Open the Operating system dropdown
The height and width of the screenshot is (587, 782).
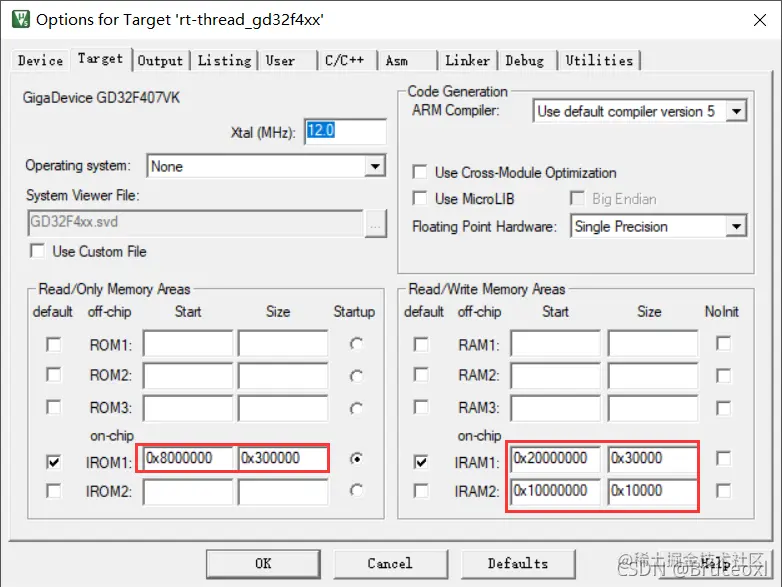(x=375, y=166)
